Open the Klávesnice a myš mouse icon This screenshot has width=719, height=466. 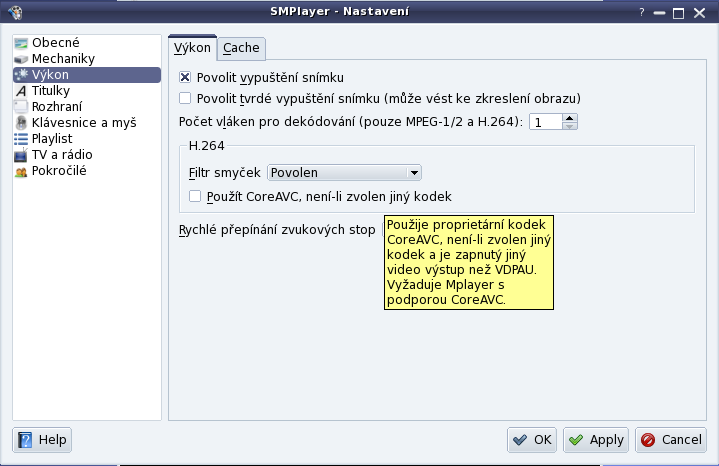point(21,123)
